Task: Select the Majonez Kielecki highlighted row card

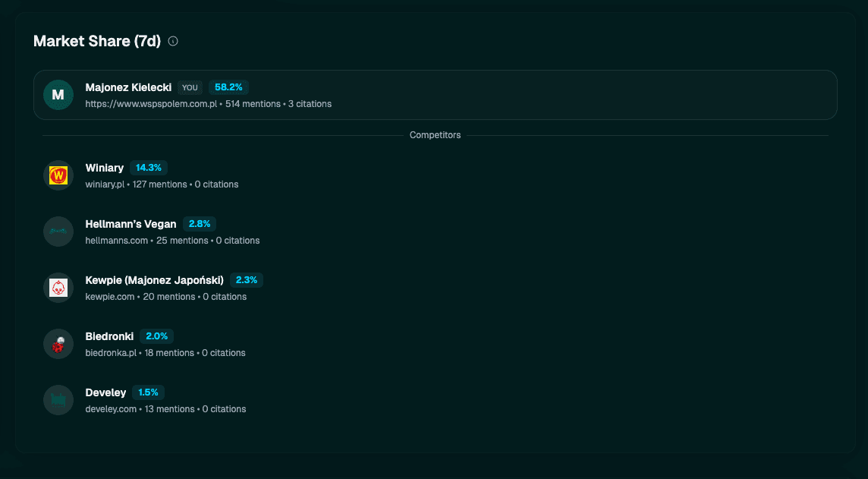Action: [x=435, y=95]
